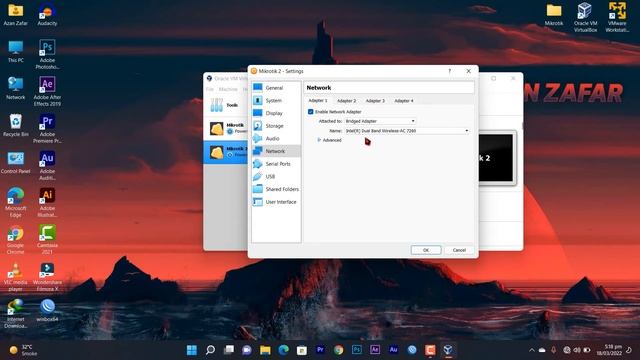640x360 pixels.
Task: Open taskbar Search
Action: 210,350
